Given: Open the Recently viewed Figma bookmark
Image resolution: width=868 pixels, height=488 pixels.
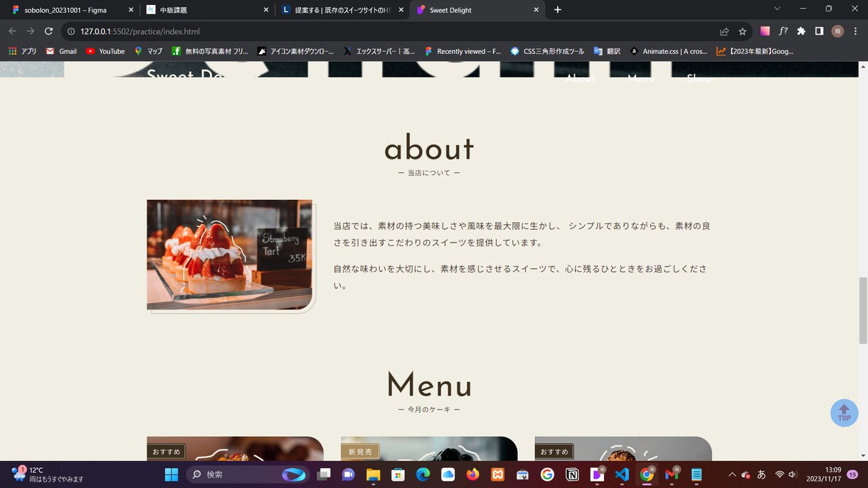Looking at the screenshot, I should [x=462, y=51].
